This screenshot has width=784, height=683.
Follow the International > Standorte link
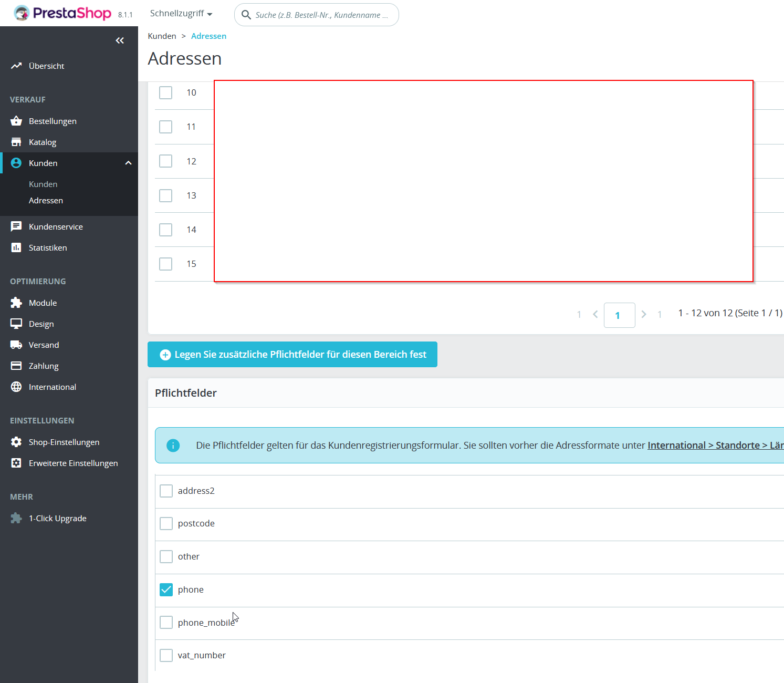(716, 446)
